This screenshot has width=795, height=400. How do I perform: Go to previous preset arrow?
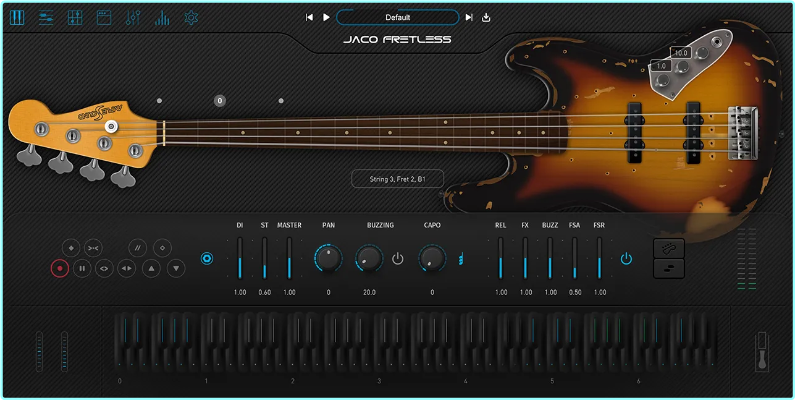click(309, 17)
